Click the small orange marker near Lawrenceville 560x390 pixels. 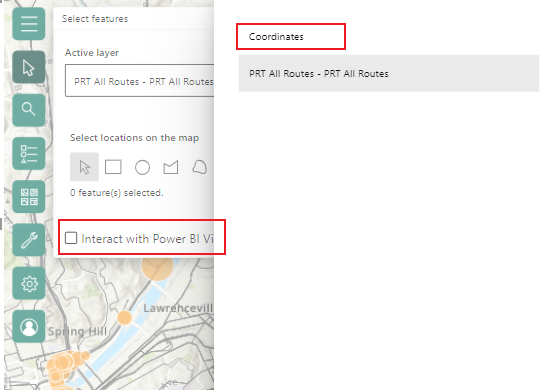(125, 318)
